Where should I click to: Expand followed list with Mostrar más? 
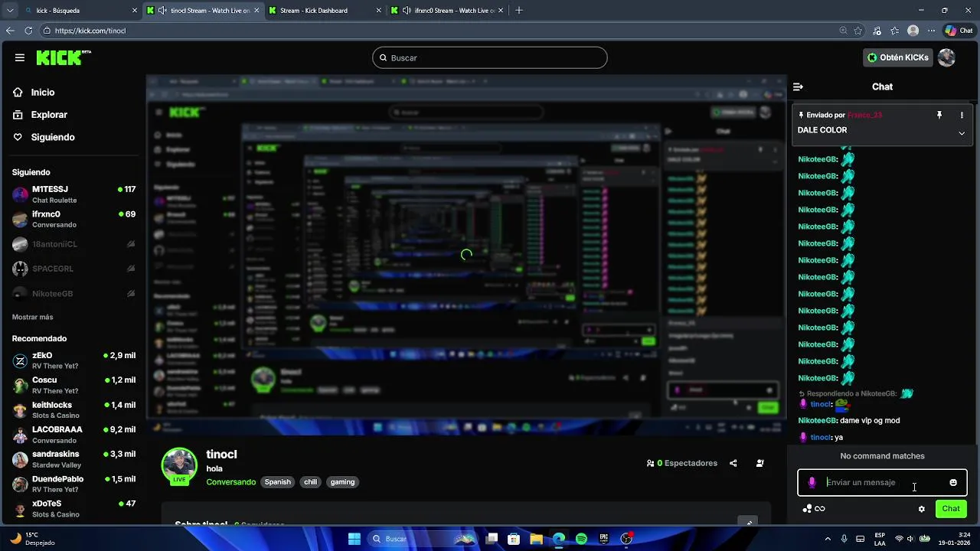33,317
